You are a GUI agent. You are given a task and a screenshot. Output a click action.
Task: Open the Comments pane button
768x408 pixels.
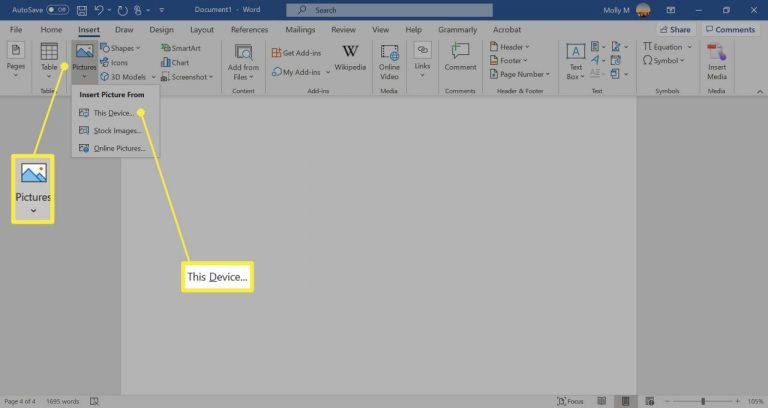pos(730,29)
